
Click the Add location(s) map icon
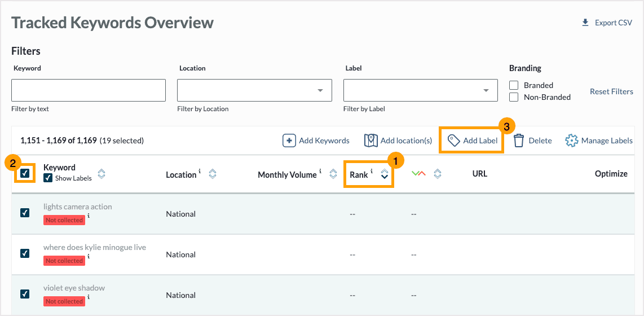[x=370, y=141]
